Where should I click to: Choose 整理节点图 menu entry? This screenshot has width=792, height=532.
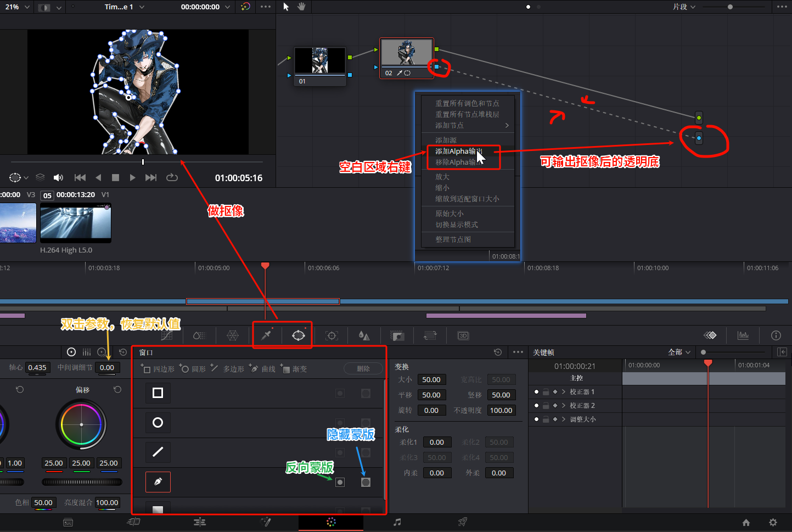(468, 239)
